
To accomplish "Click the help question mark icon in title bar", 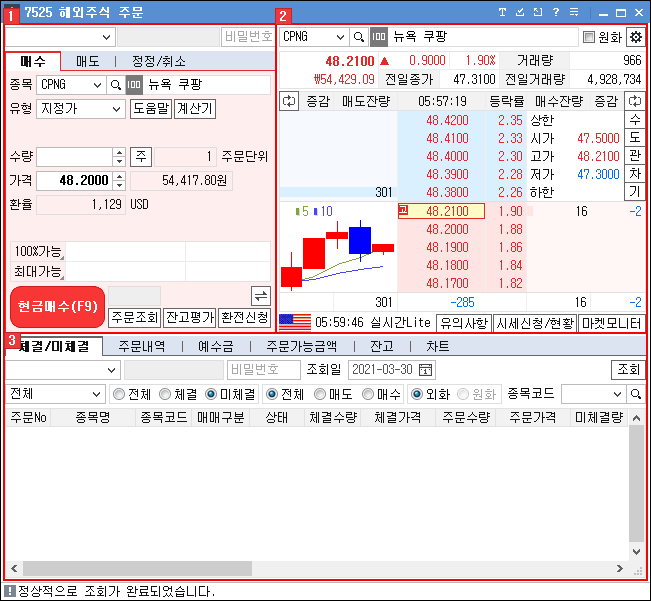I will click(556, 12).
